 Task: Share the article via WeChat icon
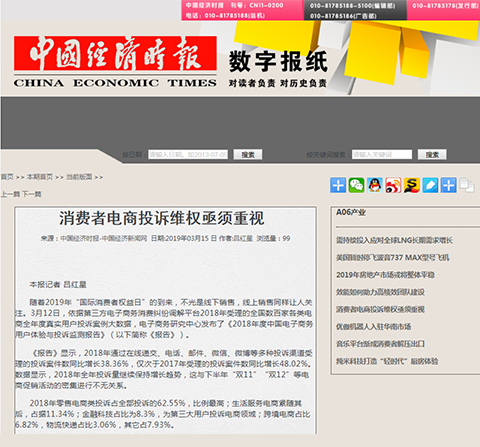point(356,185)
